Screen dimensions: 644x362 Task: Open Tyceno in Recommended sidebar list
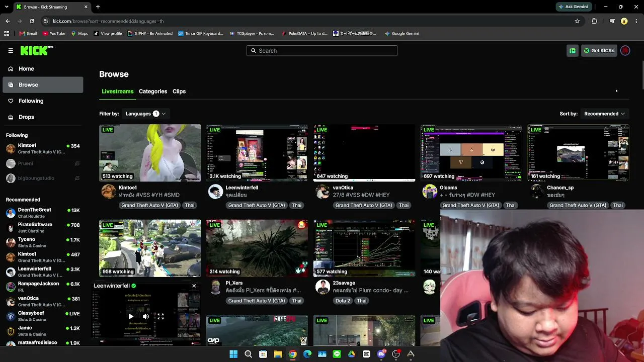pos(43,242)
